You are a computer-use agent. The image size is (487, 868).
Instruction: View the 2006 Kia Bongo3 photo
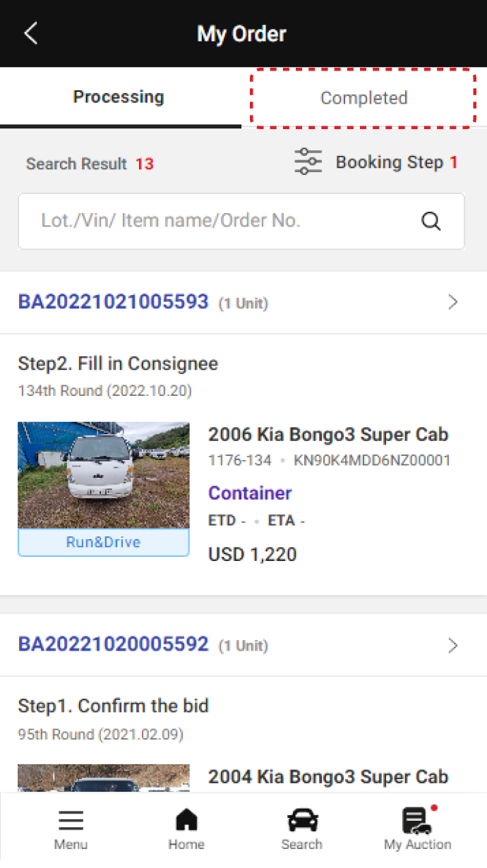pyautogui.click(x=104, y=476)
